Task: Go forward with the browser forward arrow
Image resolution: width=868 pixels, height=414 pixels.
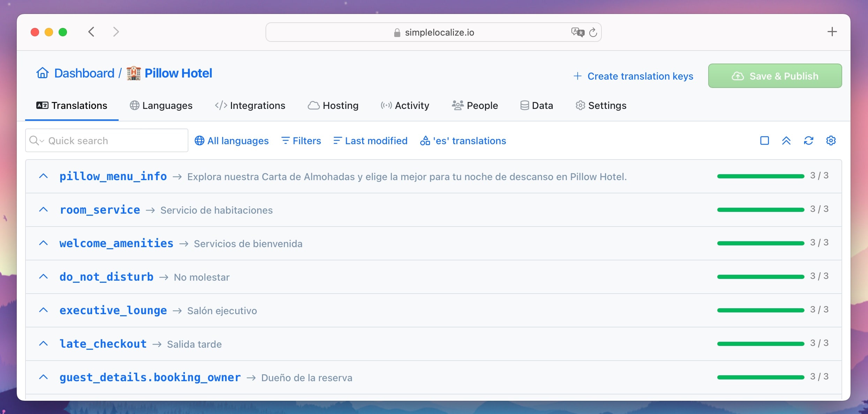Action: point(116,32)
